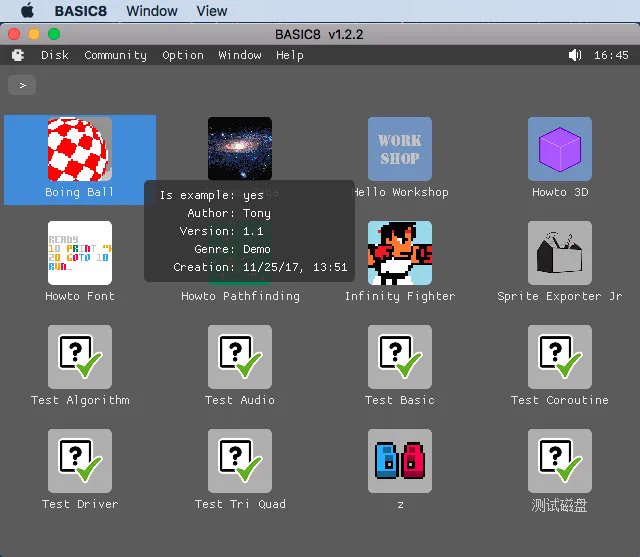Image resolution: width=640 pixels, height=557 pixels.
Task: Select the 测试磁盘 disk icon
Action: [x=560, y=461]
